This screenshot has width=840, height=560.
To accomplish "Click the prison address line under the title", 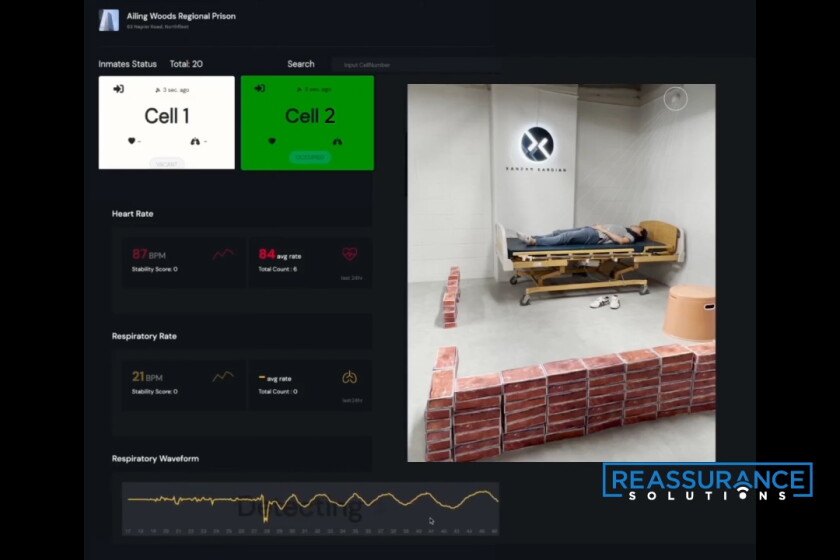I will click(x=158, y=27).
